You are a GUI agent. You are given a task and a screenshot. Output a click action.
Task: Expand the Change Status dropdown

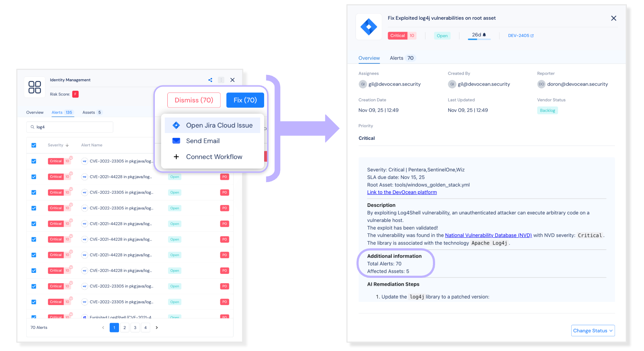593,331
